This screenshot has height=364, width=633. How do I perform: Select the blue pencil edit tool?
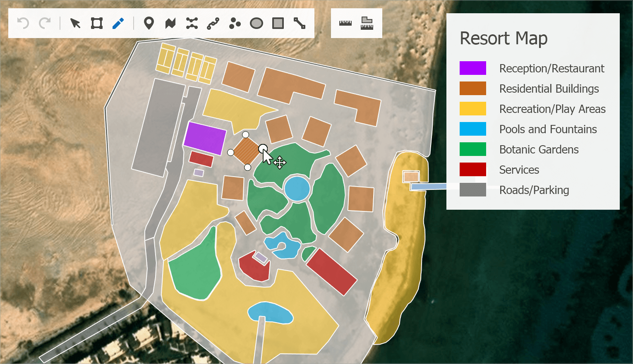(118, 23)
